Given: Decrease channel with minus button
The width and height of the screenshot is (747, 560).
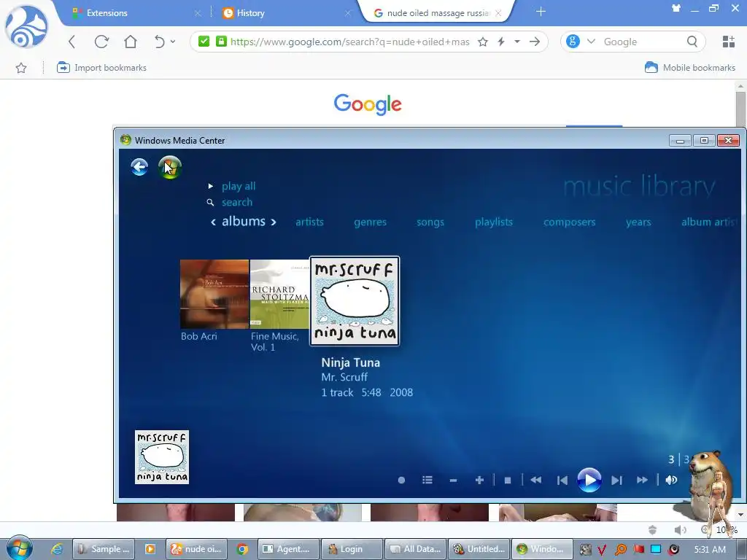Looking at the screenshot, I should (x=453, y=481).
